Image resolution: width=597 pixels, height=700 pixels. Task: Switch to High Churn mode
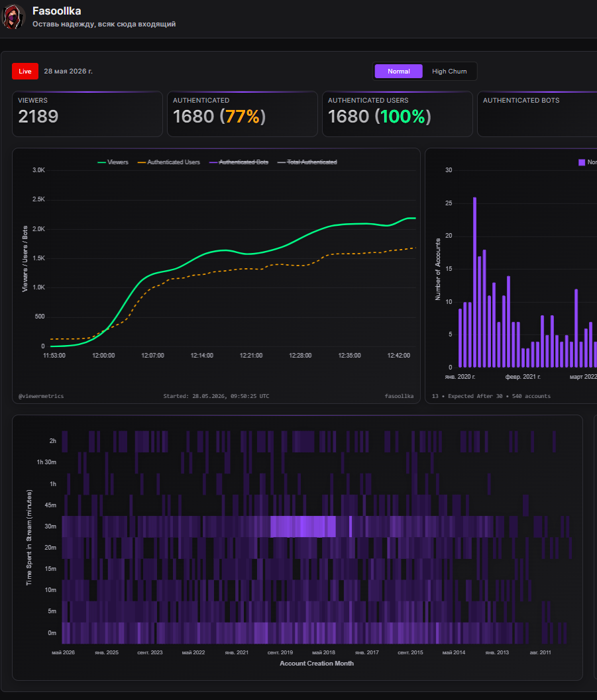449,72
